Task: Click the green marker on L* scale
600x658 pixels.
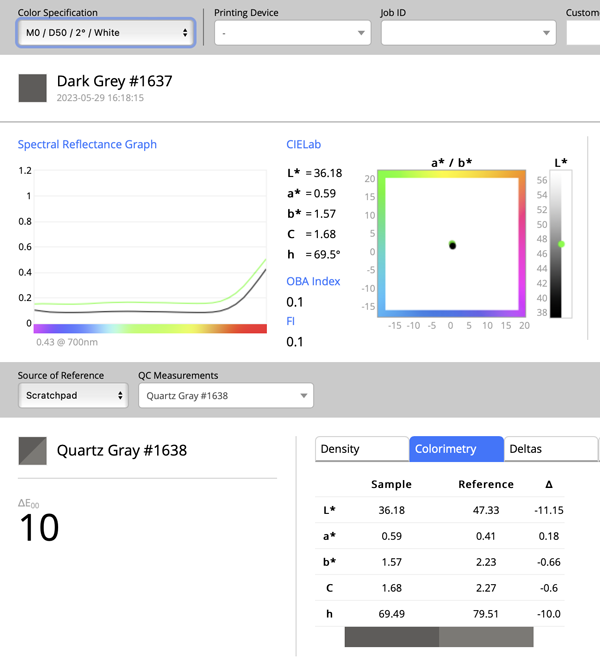Action: pos(561,244)
